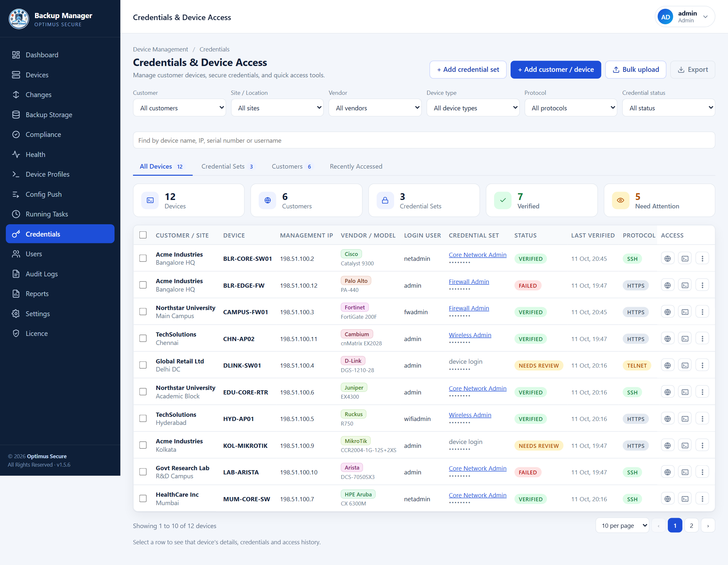
Task: Click Add credential set button
Action: pyautogui.click(x=468, y=70)
